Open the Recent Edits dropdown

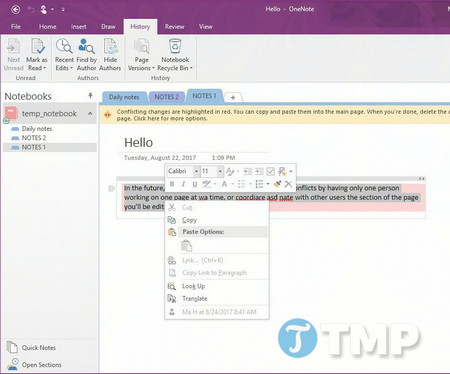coord(64,54)
